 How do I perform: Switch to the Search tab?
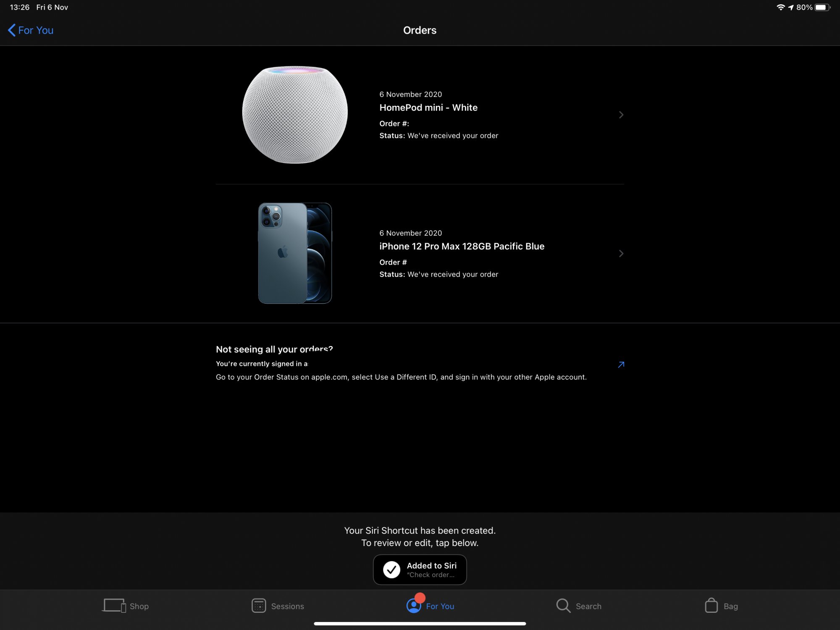point(578,606)
